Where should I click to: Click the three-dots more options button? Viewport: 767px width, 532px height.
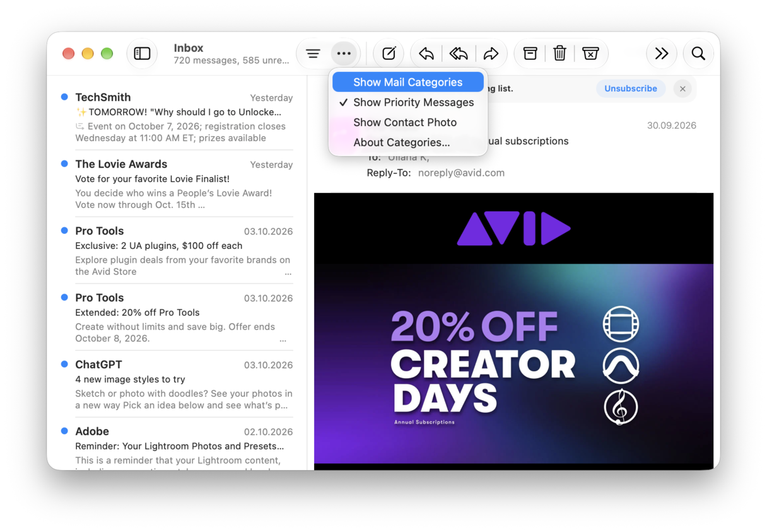[344, 54]
